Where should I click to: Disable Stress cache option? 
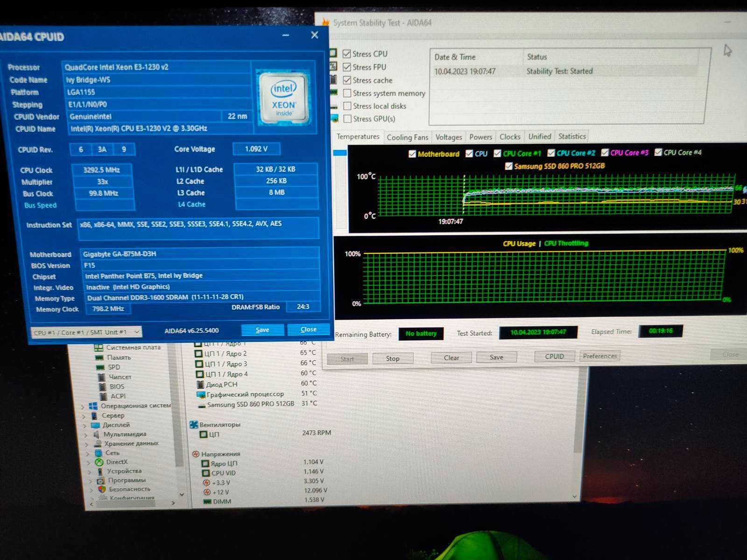[347, 80]
